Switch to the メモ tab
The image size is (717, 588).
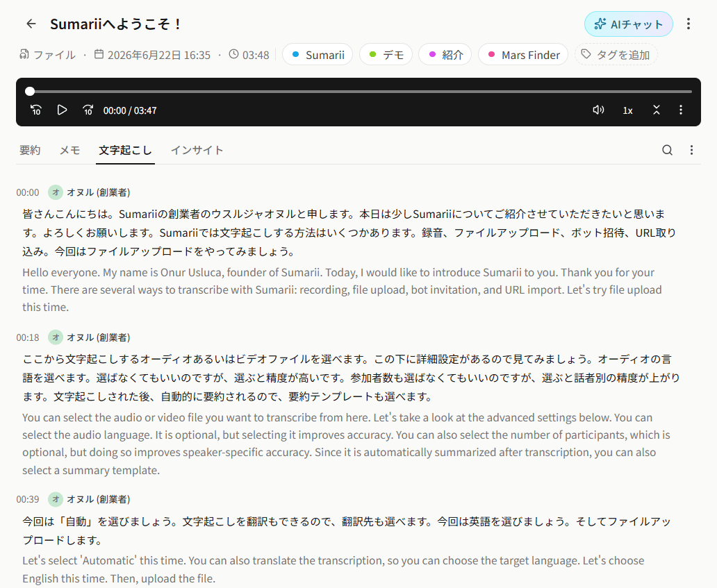[x=70, y=151]
